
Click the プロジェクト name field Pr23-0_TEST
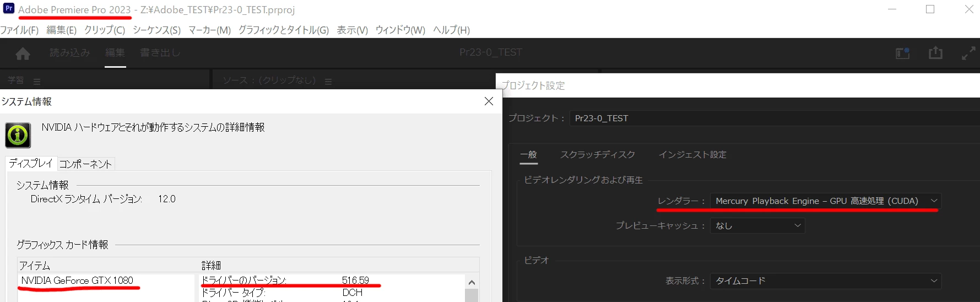click(x=775, y=118)
